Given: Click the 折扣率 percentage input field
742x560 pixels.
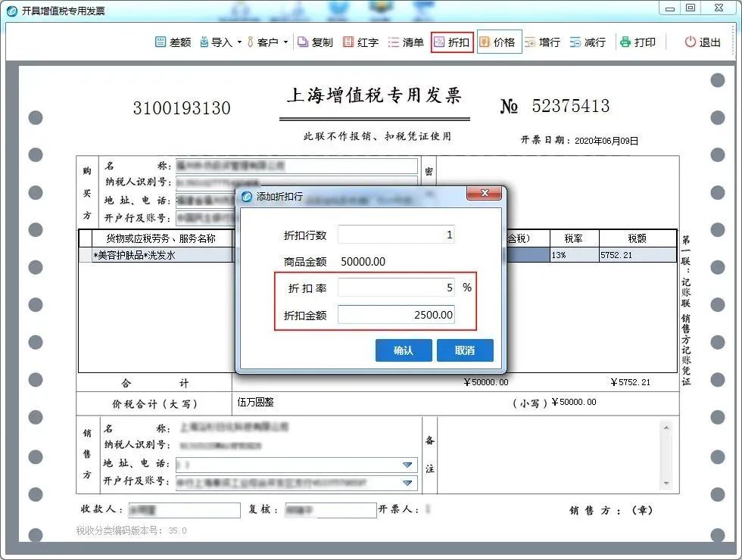Looking at the screenshot, I should [396, 288].
